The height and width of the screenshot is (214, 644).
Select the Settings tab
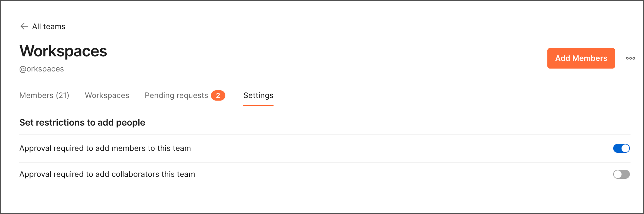[x=258, y=95]
